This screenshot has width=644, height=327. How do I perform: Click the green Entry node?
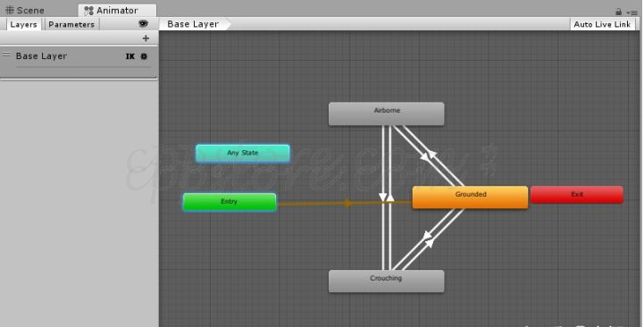click(x=230, y=202)
